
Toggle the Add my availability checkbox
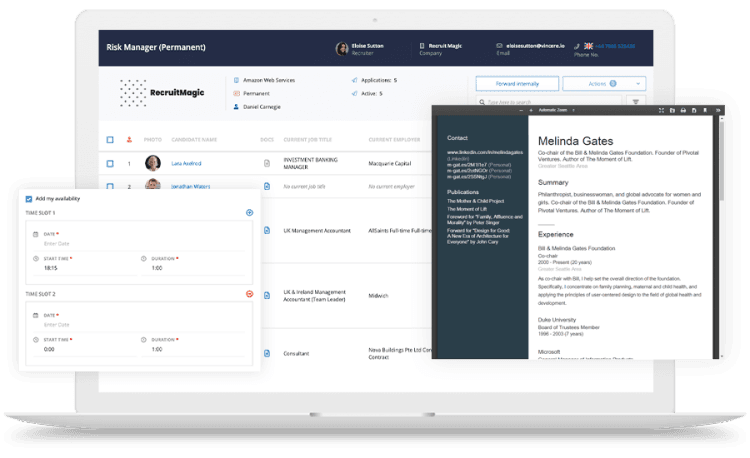click(28, 199)
